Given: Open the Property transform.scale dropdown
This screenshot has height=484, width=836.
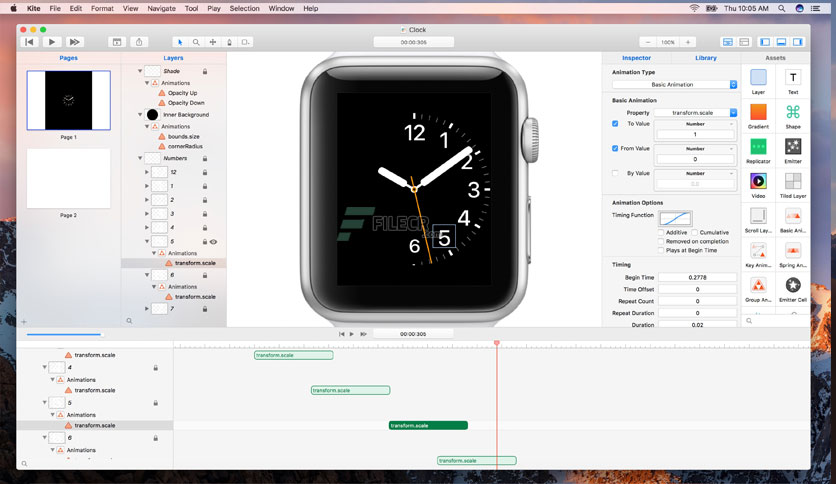Looking at the screenshot, I should pyautogui.click(x=695, y=113).
